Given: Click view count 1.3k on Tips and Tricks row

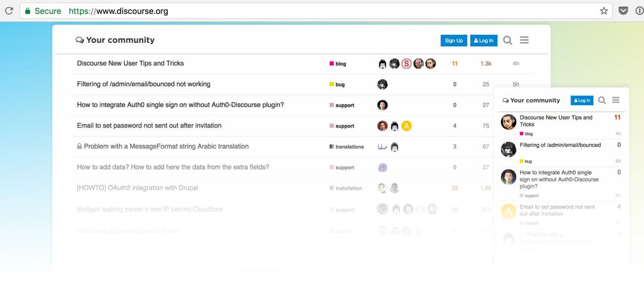Looking at the screenshot, I should (x=486, y=63).
